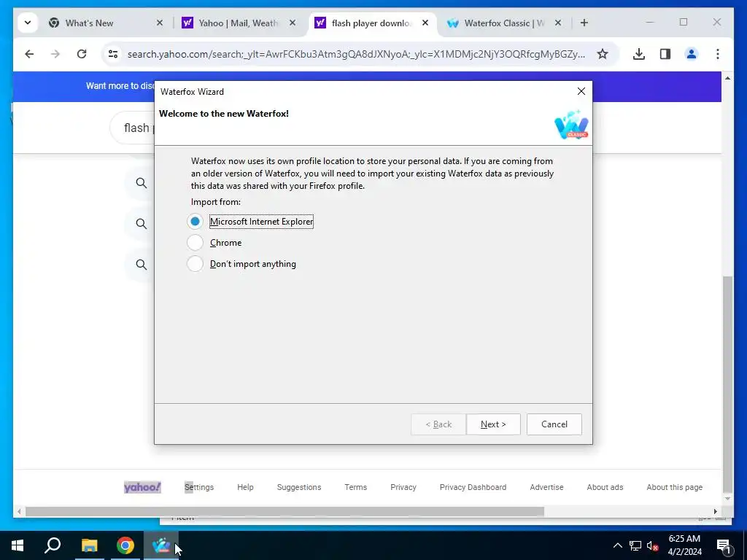Viewport: 747px width, 560px height.
Task: Open the Advertise footer link
Action: coord(546,486)
